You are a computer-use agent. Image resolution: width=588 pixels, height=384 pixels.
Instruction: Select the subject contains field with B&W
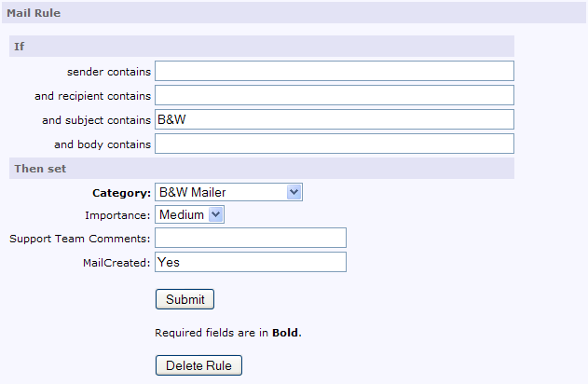point(335,119)
